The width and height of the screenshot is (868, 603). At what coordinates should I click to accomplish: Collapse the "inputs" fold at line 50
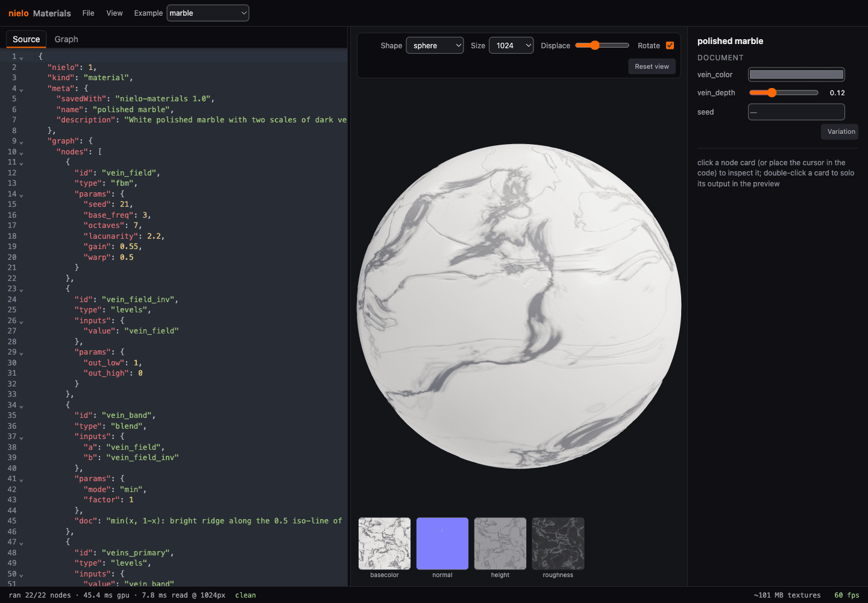click(x=21, y=575)
